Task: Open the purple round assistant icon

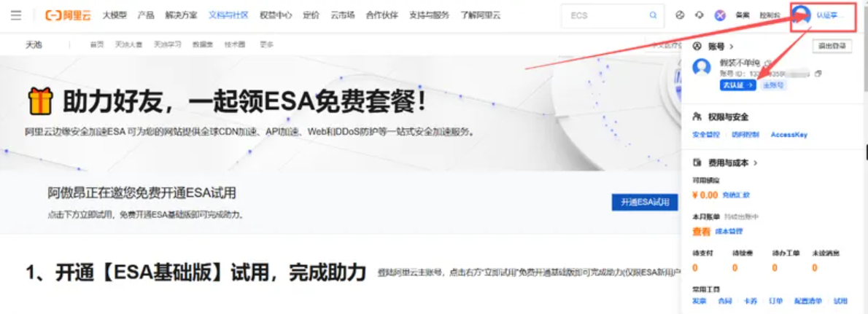Action: click(x=720, y=15)
